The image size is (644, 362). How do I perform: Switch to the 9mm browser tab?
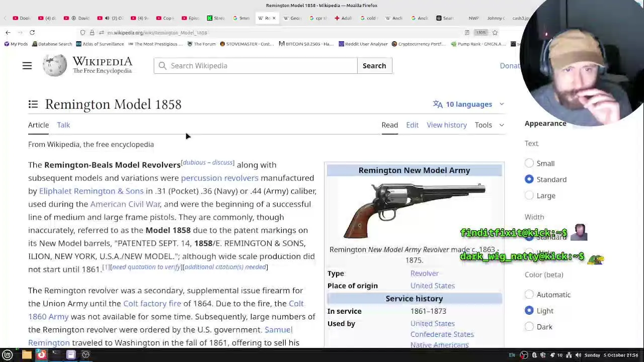click(x=242, y=18)
